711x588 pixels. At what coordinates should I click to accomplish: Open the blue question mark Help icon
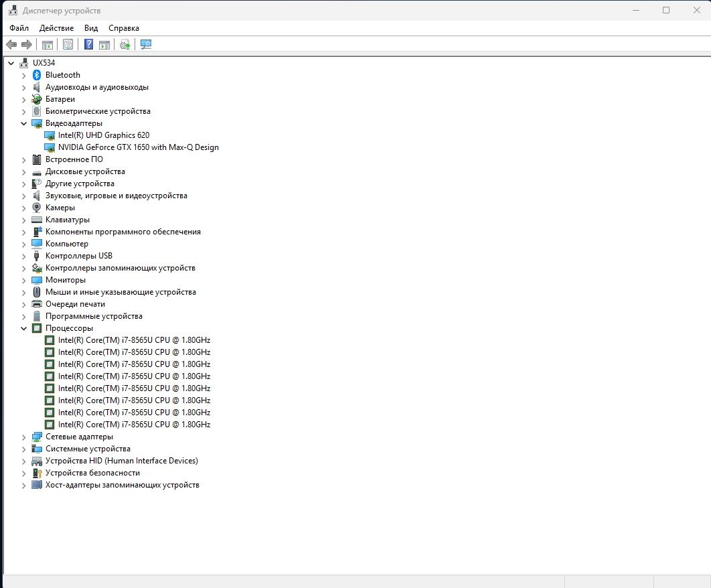pyautogui.click(x=88, y=44)
